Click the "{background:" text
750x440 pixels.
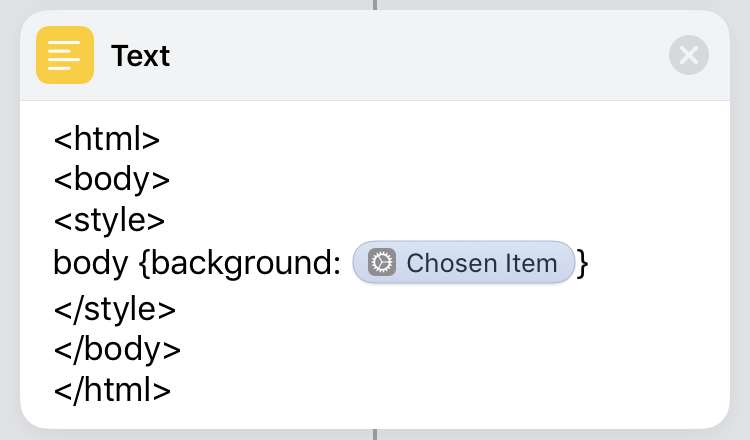(x=241, y=263)
